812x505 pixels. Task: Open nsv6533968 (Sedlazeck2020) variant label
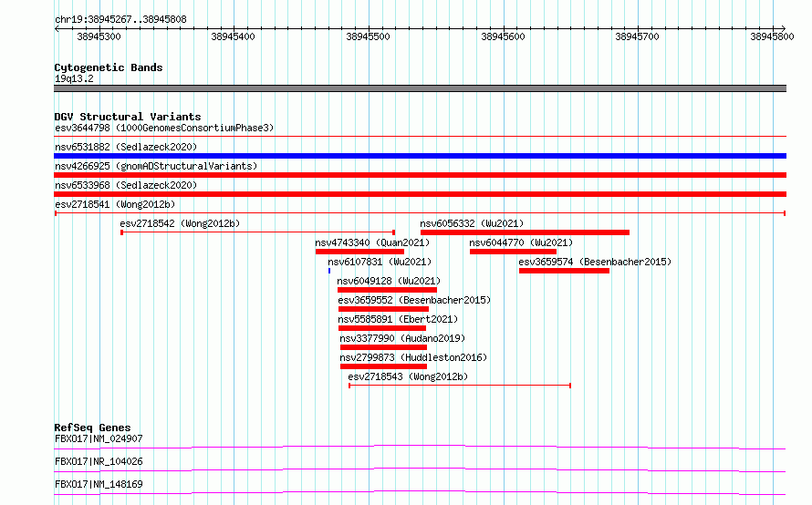pyautogui.click(x=126, y=185)
